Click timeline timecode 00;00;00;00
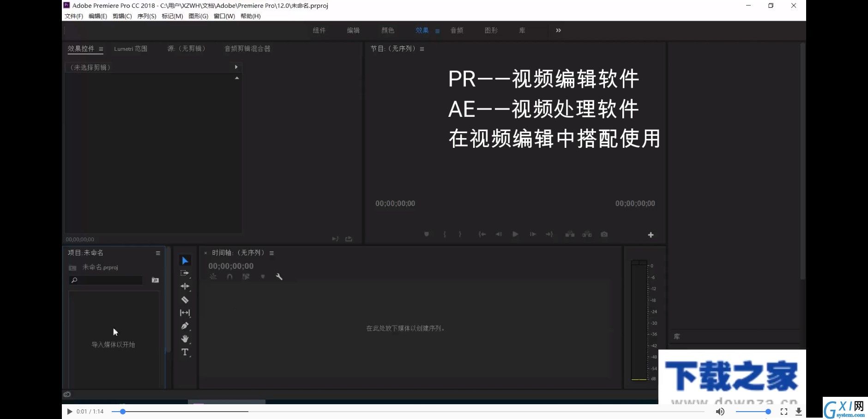The height and width of the screenshot is (419, 868). coord(231,266)
